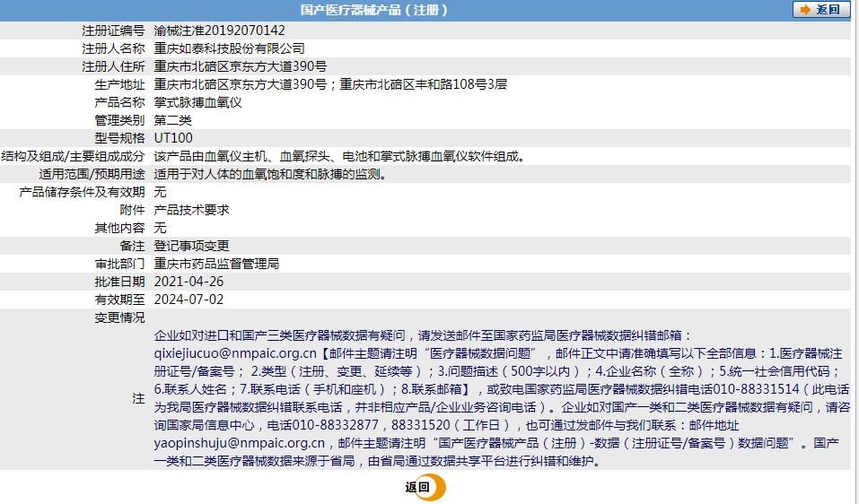Click email address yaopinshuju@nmpaic.org.cn
The height and width of the screenshot is (504, 859).
point(239,443)
